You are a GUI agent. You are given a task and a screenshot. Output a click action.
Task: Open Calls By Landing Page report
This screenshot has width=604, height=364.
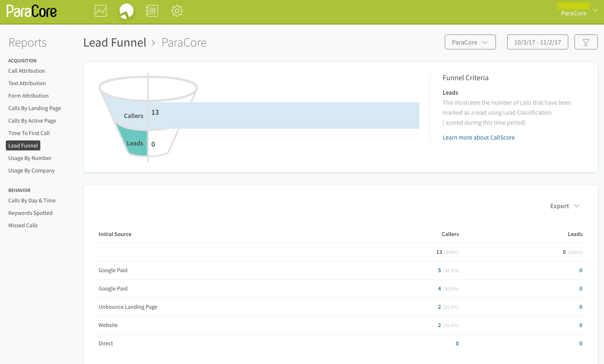pyautogui.click(x=35, y=108)
